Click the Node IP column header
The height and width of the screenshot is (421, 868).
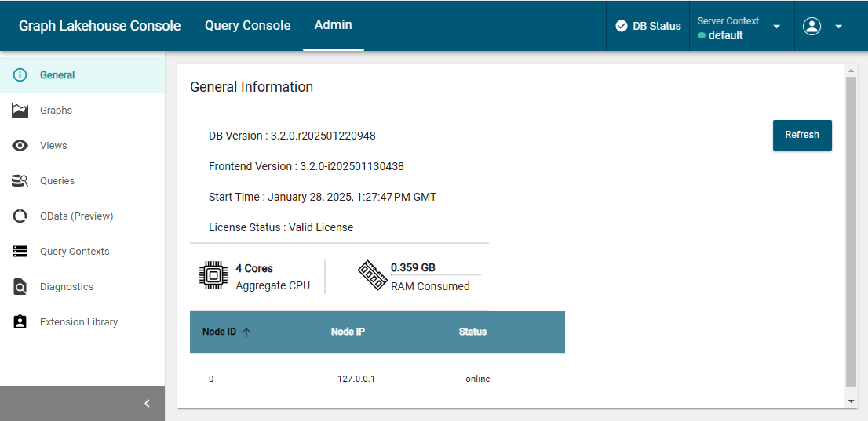click(348, 332)
